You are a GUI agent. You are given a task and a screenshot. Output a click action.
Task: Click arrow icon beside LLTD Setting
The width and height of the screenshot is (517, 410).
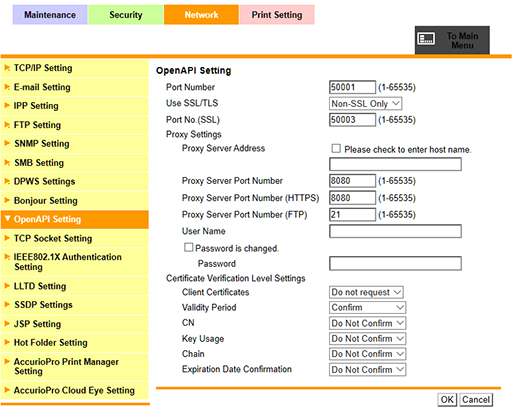click(x=7, y=286)
